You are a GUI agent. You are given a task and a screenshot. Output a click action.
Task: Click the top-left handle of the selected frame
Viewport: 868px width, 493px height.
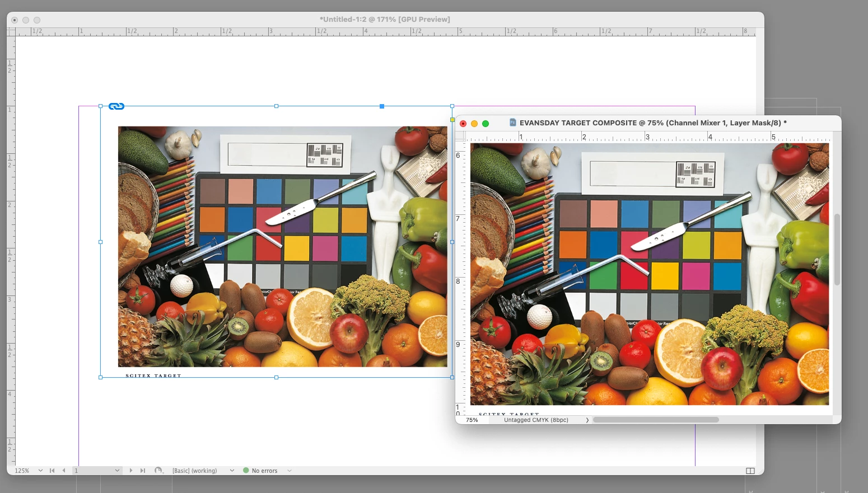101,106
